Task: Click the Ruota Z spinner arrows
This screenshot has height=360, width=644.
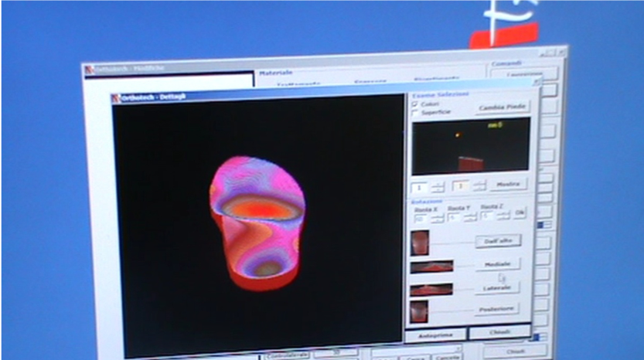Action: [503, 216]
